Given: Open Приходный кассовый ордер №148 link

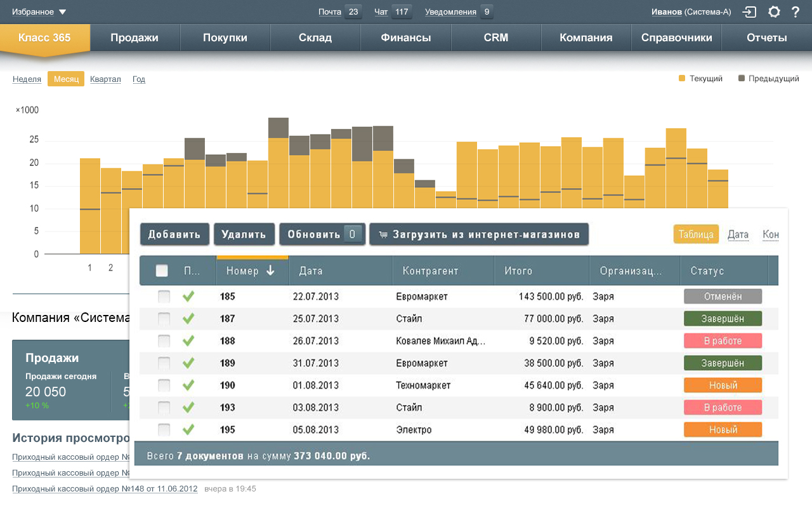Looking at the screenshot, I should 105,489.
